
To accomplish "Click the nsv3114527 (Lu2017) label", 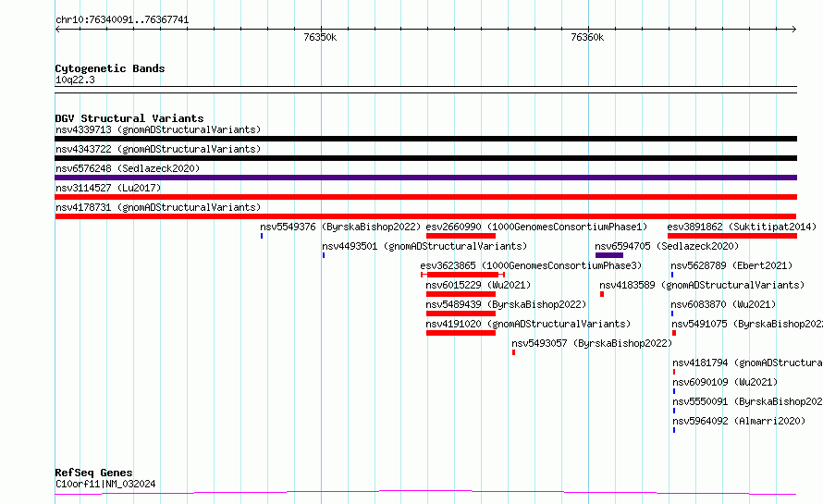I will pos(108,188).
